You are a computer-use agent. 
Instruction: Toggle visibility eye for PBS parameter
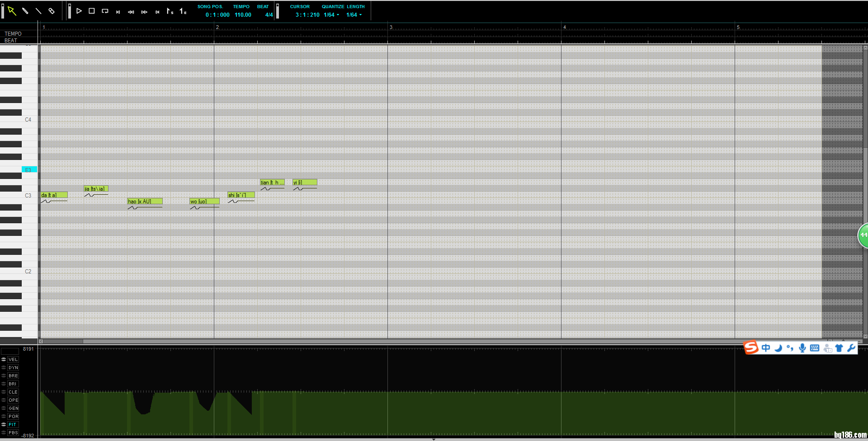[4, 433]
